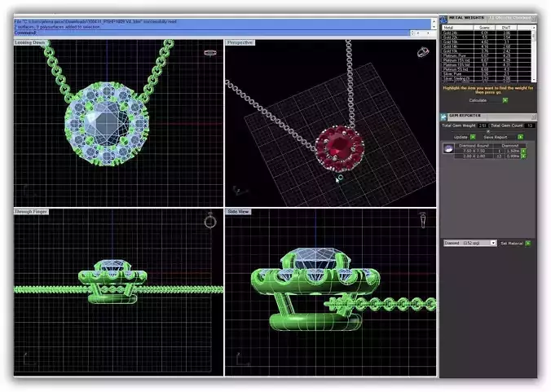Click the green Set Material arrow button
This screenshot has height=392, width=551.
point(528,243)
